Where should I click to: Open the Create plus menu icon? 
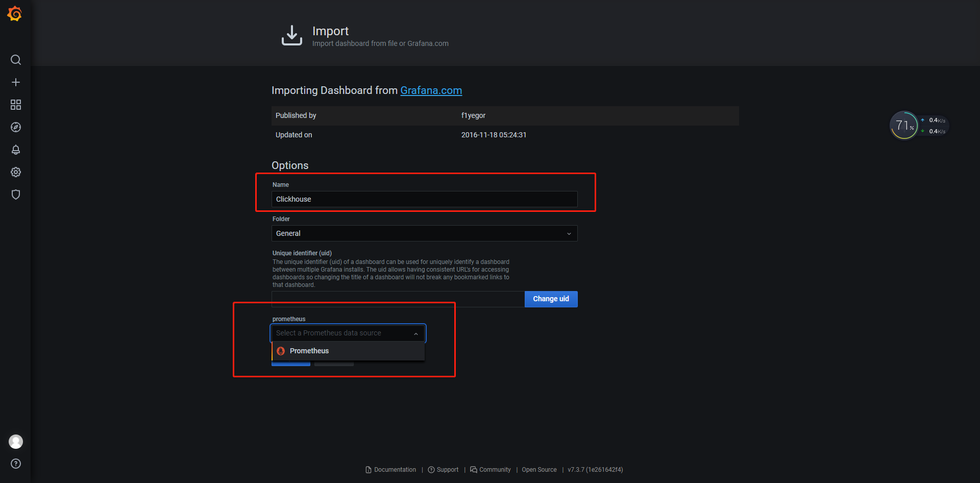click(16, 82)
